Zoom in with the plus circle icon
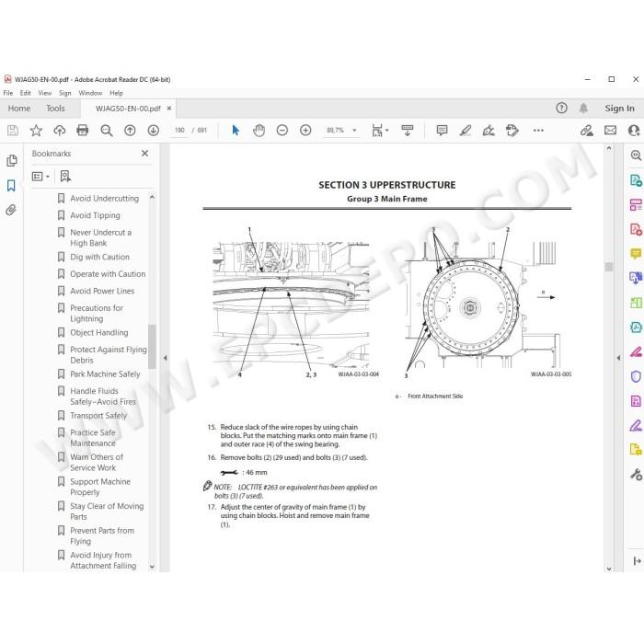The width and height of the screenshot is (644, 644). [305, 131]
